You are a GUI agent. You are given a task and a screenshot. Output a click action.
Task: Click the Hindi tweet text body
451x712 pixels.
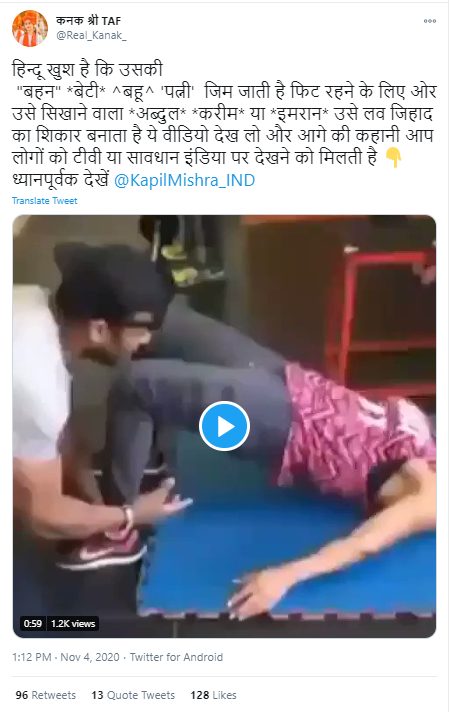point(224,125)
